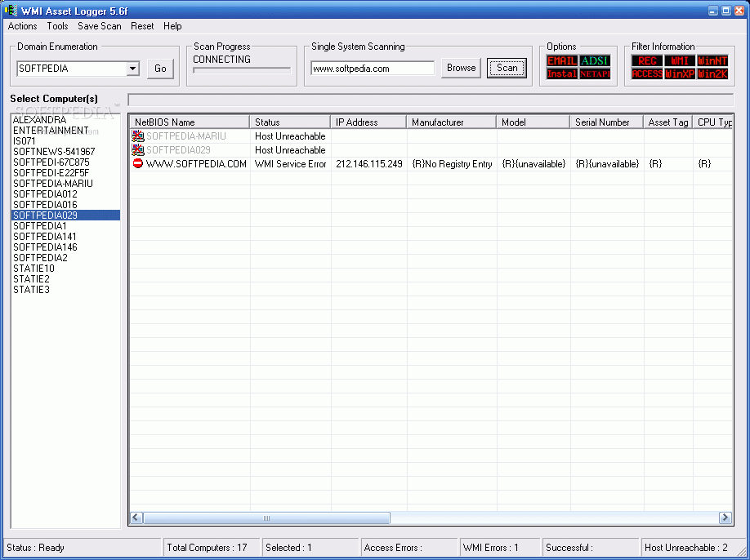Sort by Manufacturer column header
The height and width of the screenshot is (560, 750).
pyautogui.click(x=452, y=122)
